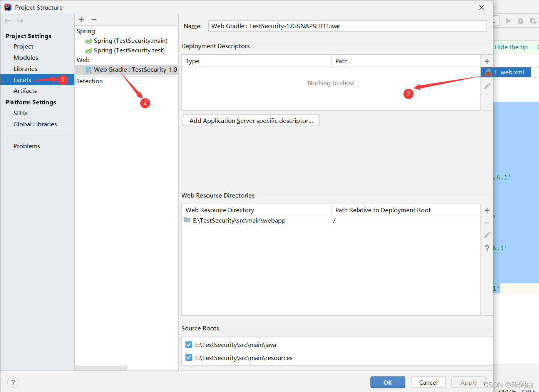Open the Problems section
The image size is (539, 392).
coord(27,146)
